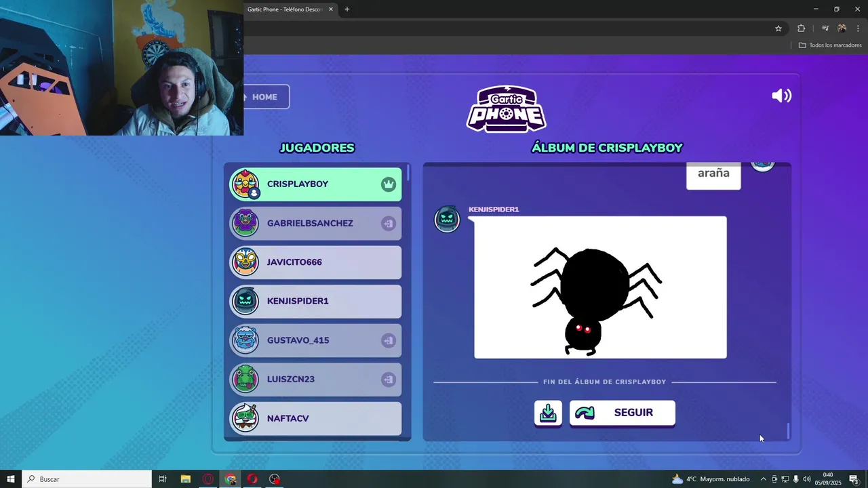Select player LUISZCN23 in the list
The width and height of the screenshot is (868, 488).
coord(316,380)
